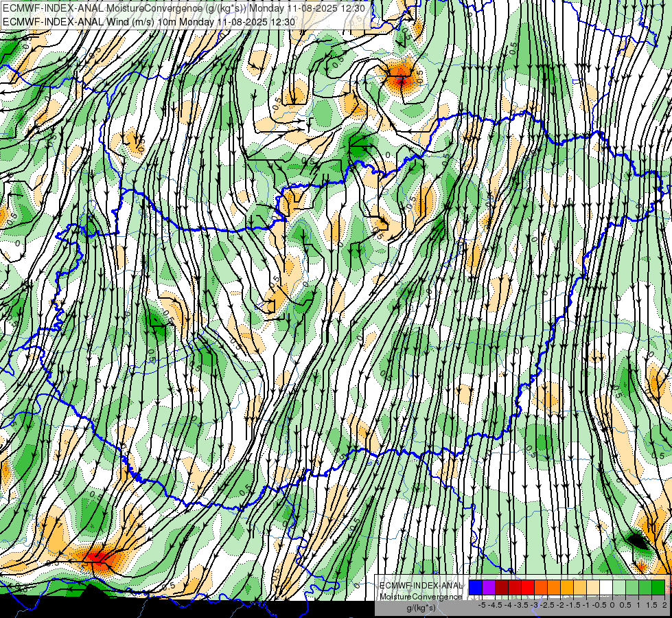The image size is (672, 618).
Task: Select the white legend swatch
Action: pos(606,587)
